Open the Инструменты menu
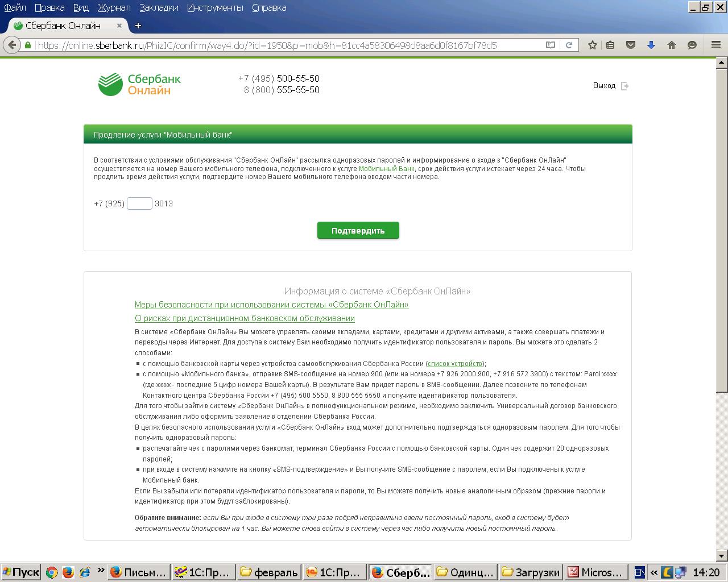The height and width of the screenshot is (582, 728). click(x=215, y=7)
